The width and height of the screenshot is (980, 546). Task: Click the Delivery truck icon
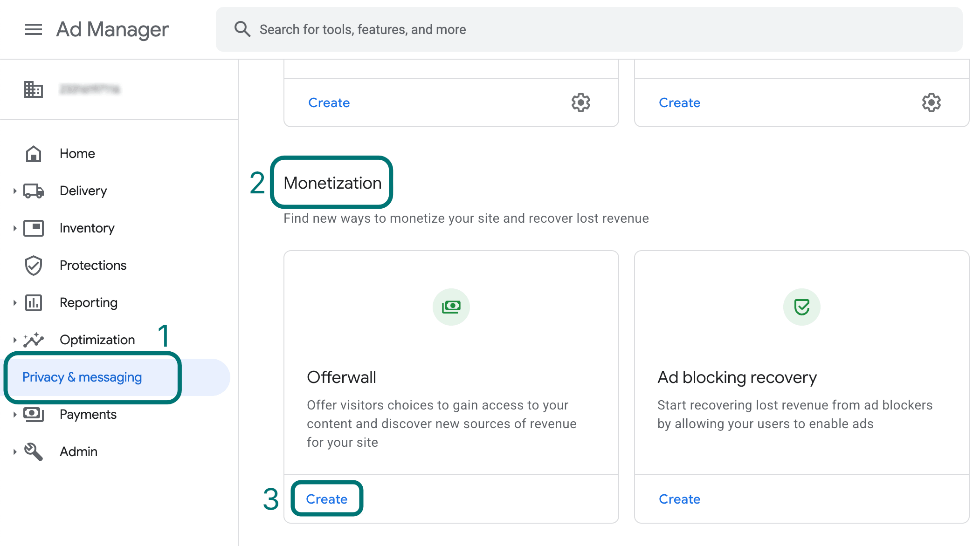tap(33, 191)
